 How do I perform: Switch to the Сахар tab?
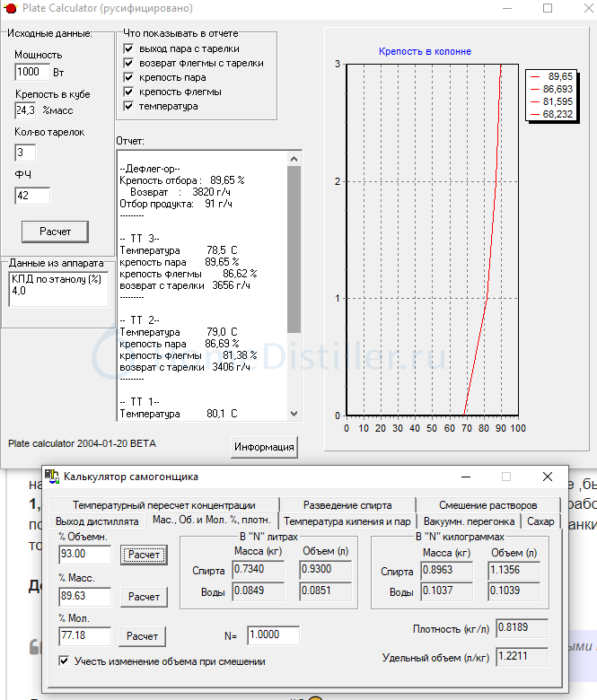click(540, 521)
